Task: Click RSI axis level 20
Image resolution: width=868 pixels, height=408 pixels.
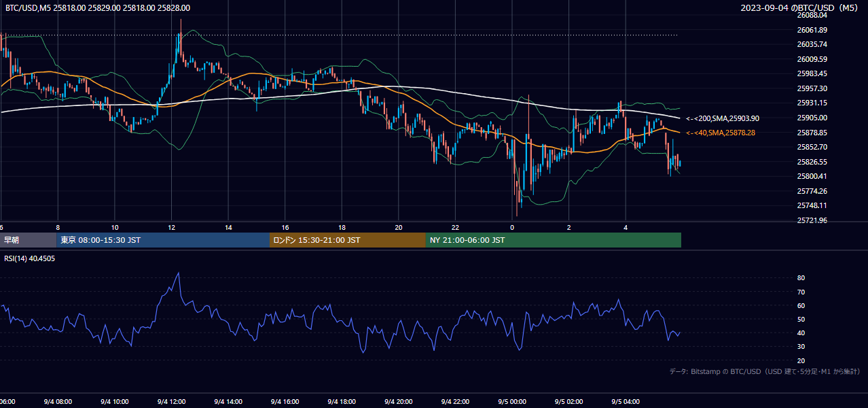Action: tap(801, 360)
